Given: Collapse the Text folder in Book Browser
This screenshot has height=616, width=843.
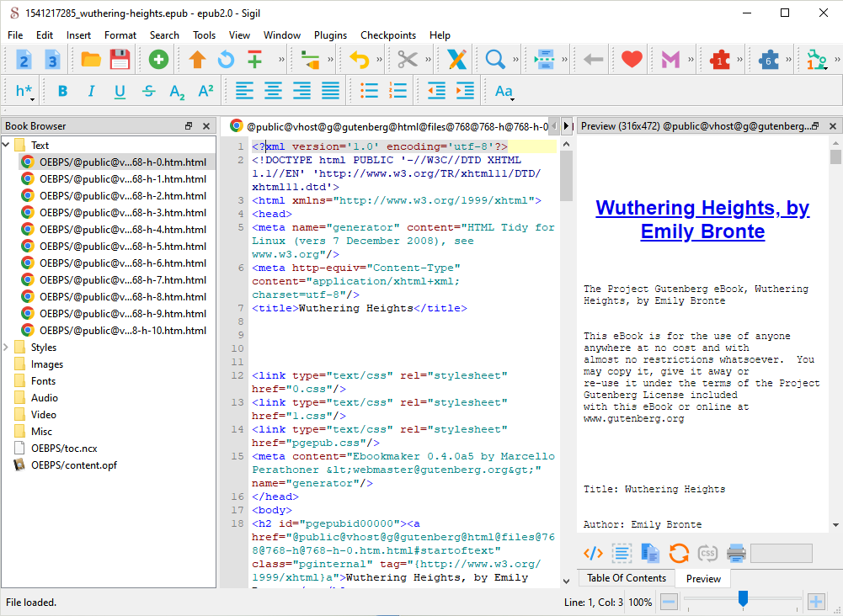Looking at the screenshot, I should coord(7,146).
